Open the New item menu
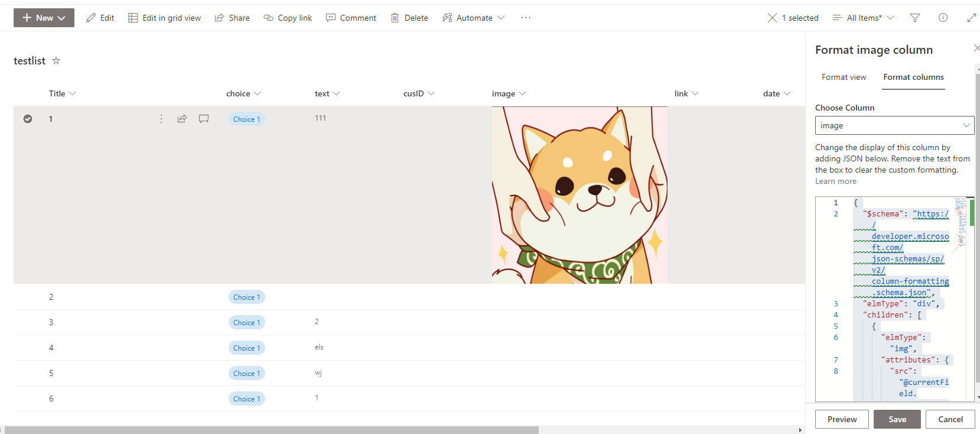Screen dimensions: 980x434 [44, 18]
